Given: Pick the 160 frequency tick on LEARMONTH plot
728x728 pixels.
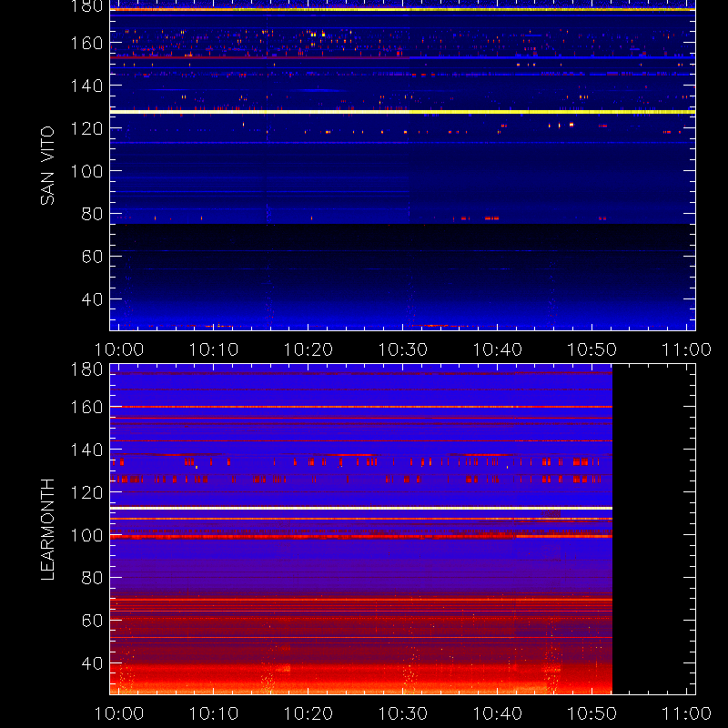Looking at the screenshot, I should (86, 407).
